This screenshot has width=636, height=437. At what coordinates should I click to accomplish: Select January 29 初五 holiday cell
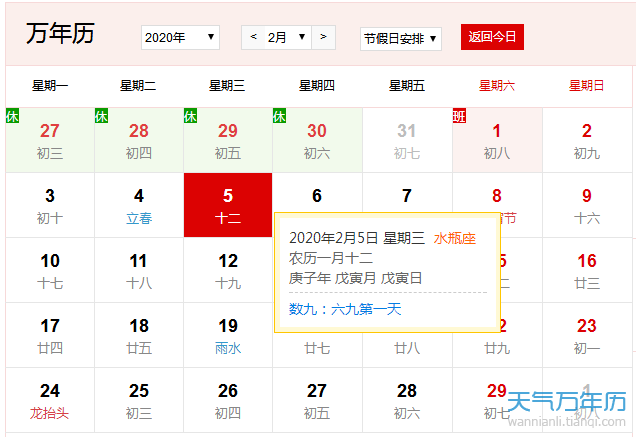coord(228,140)
